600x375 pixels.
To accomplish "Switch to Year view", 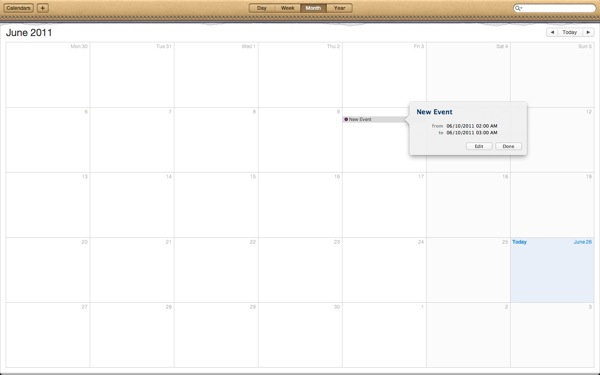I will pos(339,8).
